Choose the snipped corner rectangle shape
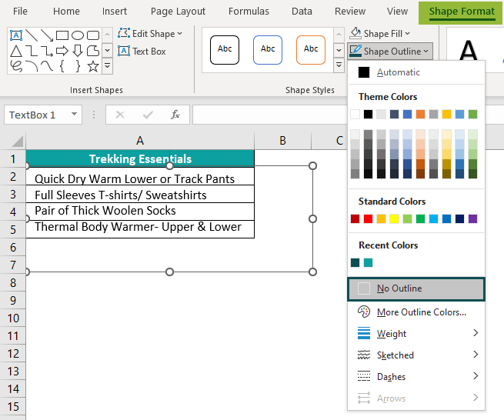This screenshot has height=420, width=504. tap(93, 51)
